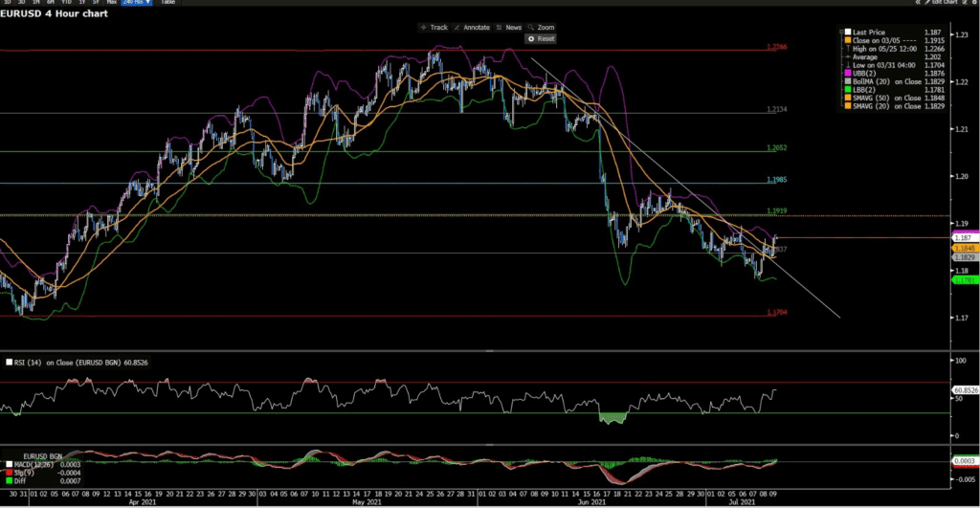Select the YTD time range tab
Screen dimensions: 980x508
(66, 2)
